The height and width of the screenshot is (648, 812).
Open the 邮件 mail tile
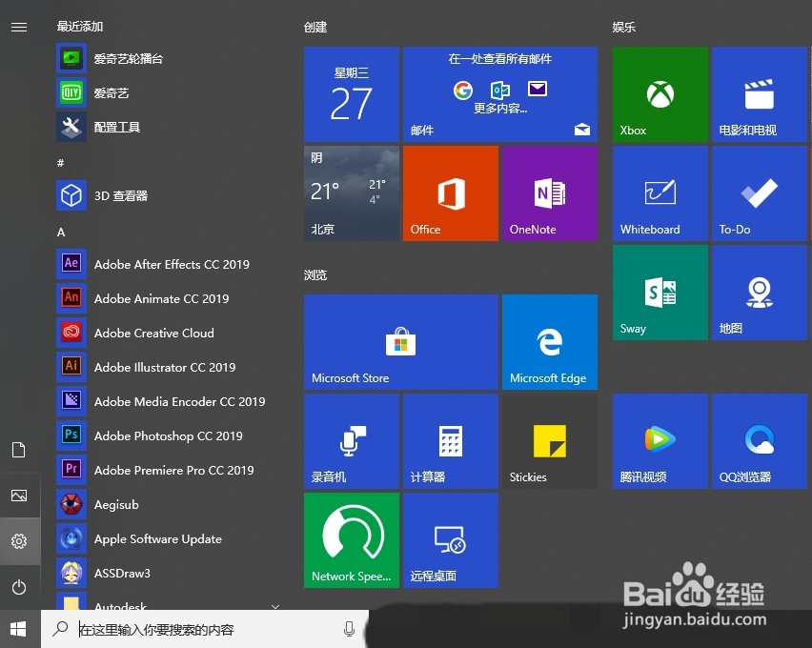coord(500,94)
